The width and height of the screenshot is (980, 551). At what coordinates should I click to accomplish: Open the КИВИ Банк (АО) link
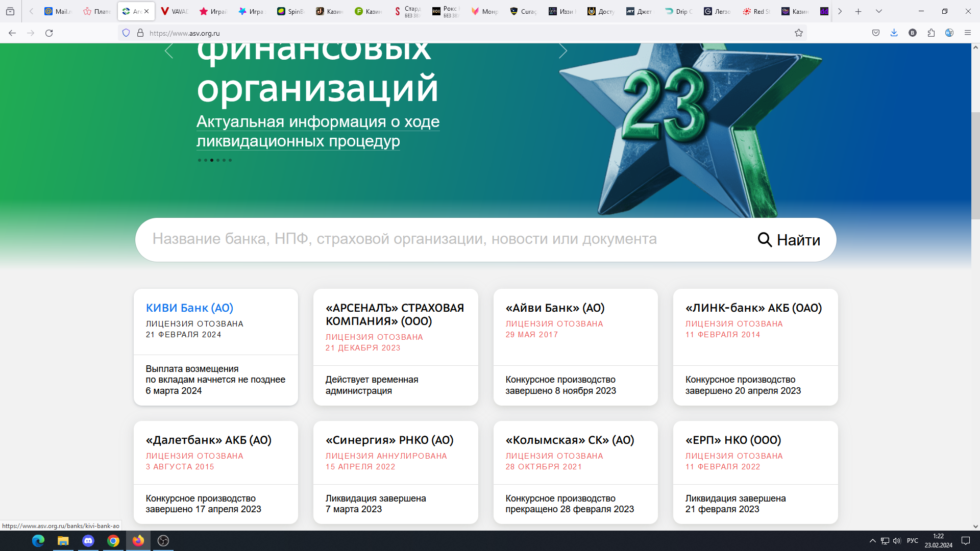click(189, 308)
